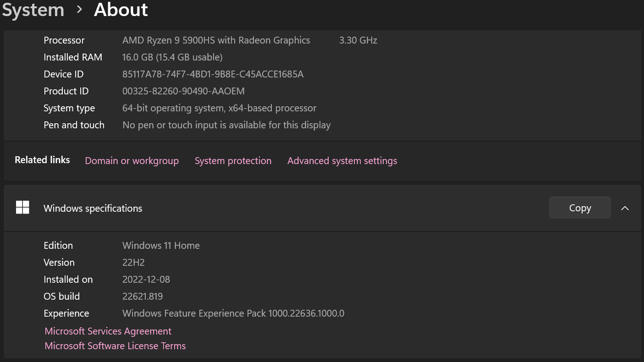The width and height of the screenshot is (644, 362).
Task: Click the Edition label
Action: pyautogui.click(x=58, y=246)
